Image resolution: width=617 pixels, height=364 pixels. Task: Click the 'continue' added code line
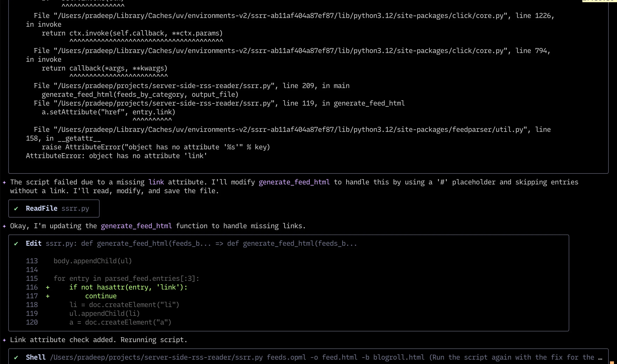pyautogui.click(x=101, y=296)
